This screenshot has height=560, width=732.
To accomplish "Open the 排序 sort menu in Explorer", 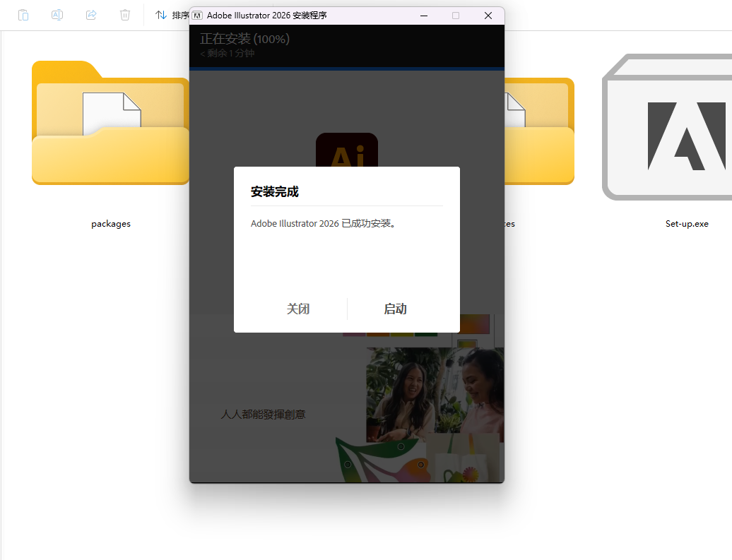I will click(172, 15).
